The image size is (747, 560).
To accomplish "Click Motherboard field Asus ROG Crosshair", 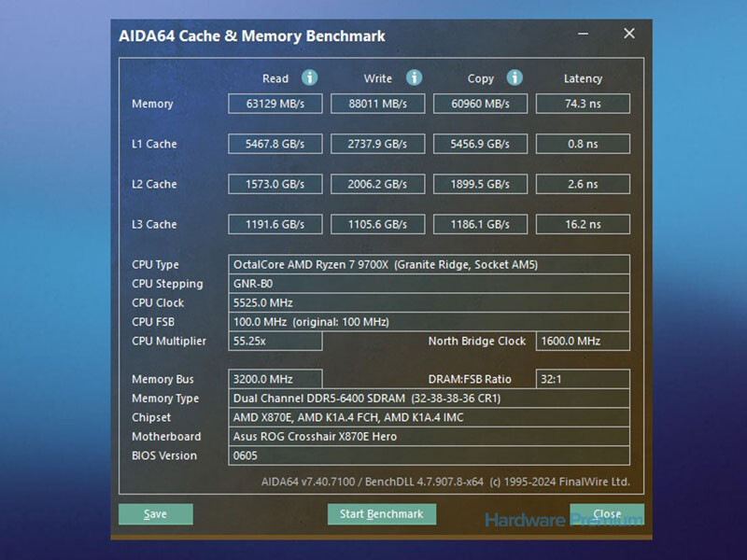I will point(430,436).
